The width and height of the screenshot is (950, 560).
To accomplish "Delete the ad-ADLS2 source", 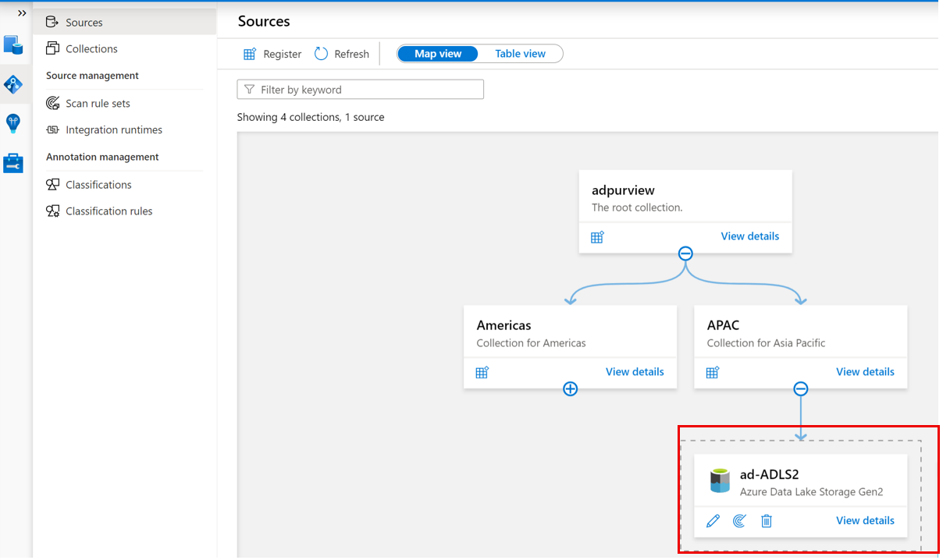I will pyautogui.click(x=767, y=520).
